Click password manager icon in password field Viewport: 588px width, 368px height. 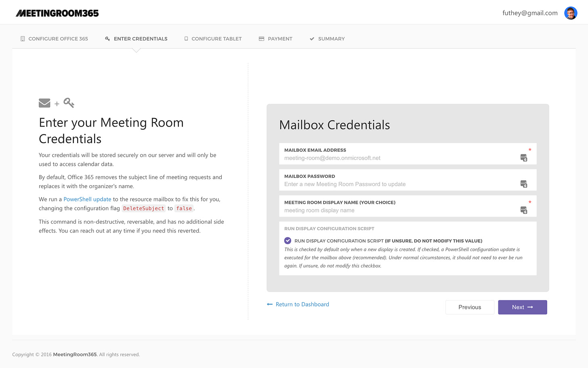click(524, 184)
